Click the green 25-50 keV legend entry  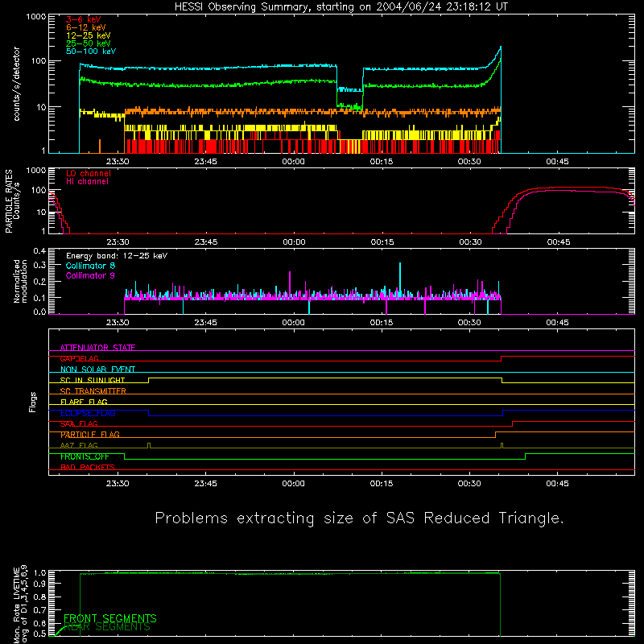tap(89, 43)
